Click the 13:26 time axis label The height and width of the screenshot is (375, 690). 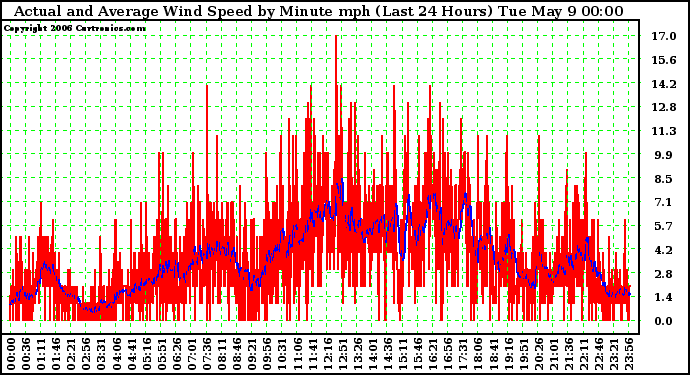tap(357, 354)
